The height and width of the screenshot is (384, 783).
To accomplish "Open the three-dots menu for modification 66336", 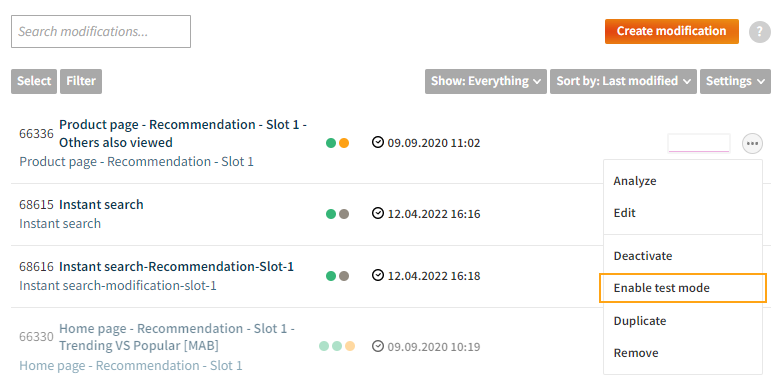I will coord(752,144).
